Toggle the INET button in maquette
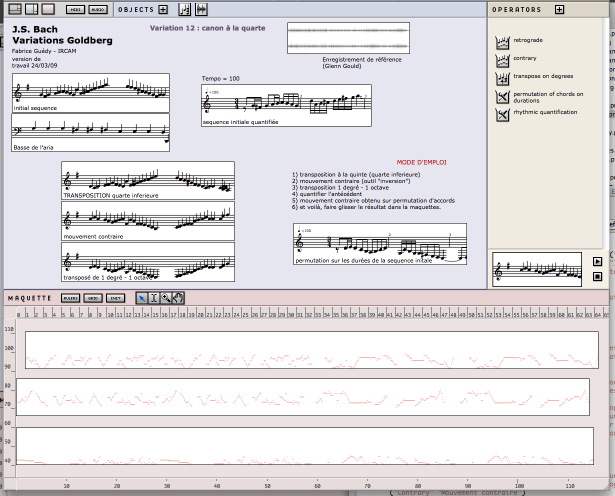615x496 pixels. 115,298
